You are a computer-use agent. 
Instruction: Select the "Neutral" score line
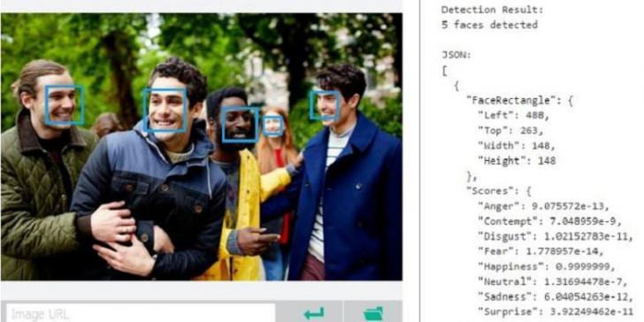(552, 281)
